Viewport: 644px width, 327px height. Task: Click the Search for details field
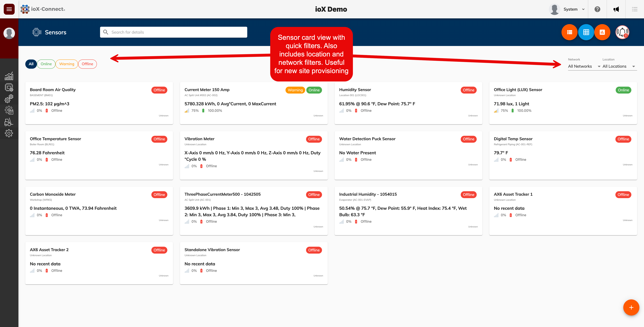click(174, 32)
